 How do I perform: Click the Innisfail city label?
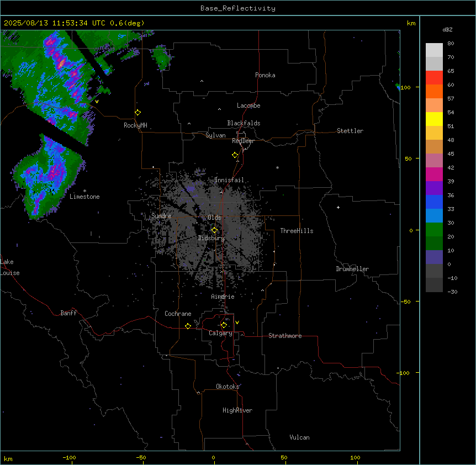pos(229,180)
